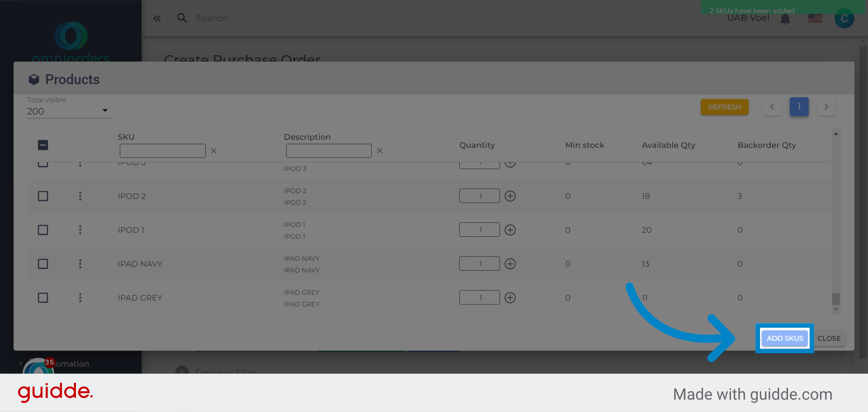Click the Description filter input
Image resolution: width=868 pixels, height=412 pixels.
(329, 151)
